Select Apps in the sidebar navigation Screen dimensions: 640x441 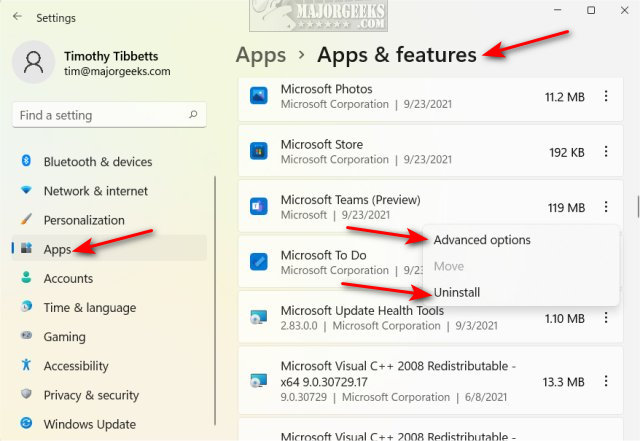57,249
